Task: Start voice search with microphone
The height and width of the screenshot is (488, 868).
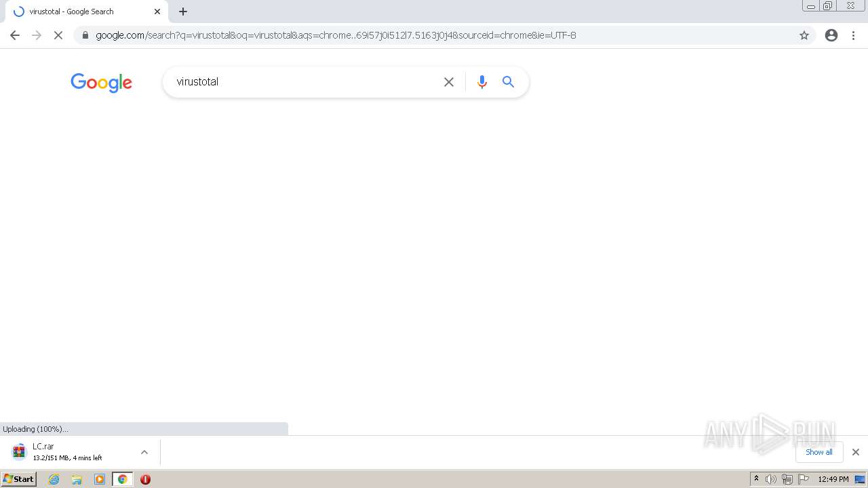Action: click(x=482, y=82)
